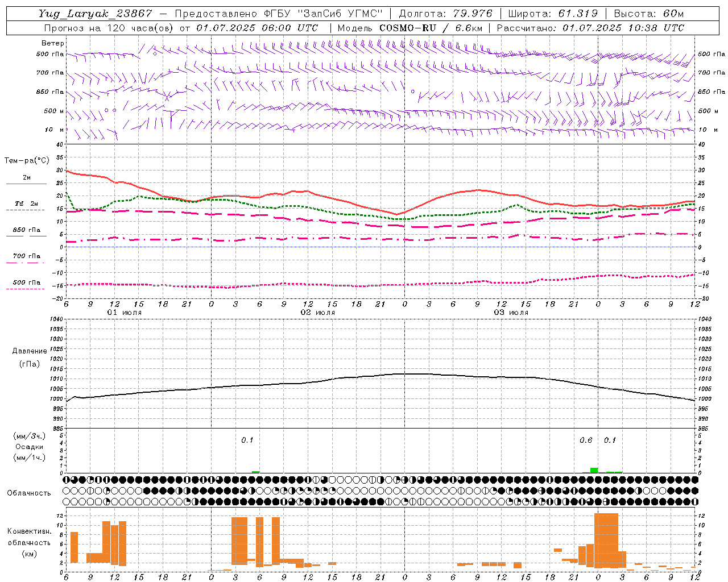This screenshot has height=582, width=728.
Task: Click the Ветер panel label
Action: click(x=53, y=43)
